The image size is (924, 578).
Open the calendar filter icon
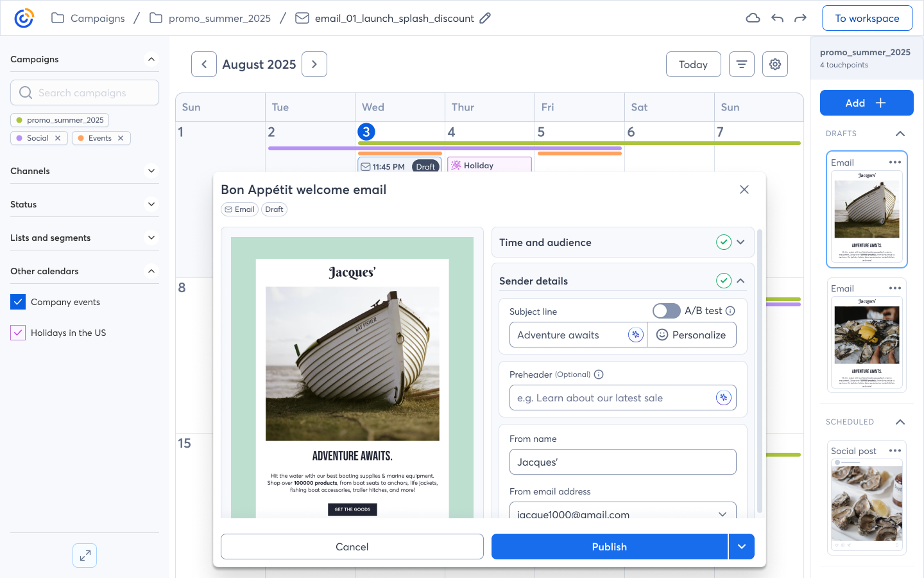point(742,64)
